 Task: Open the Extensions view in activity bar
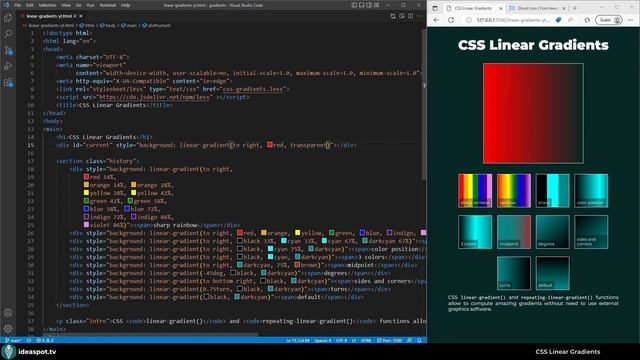tap(8, 82)
